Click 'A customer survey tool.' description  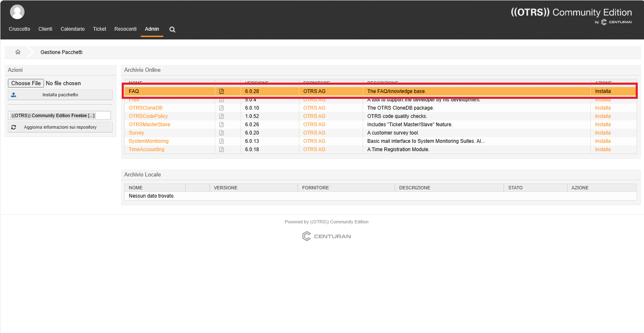tap(393, 133)
